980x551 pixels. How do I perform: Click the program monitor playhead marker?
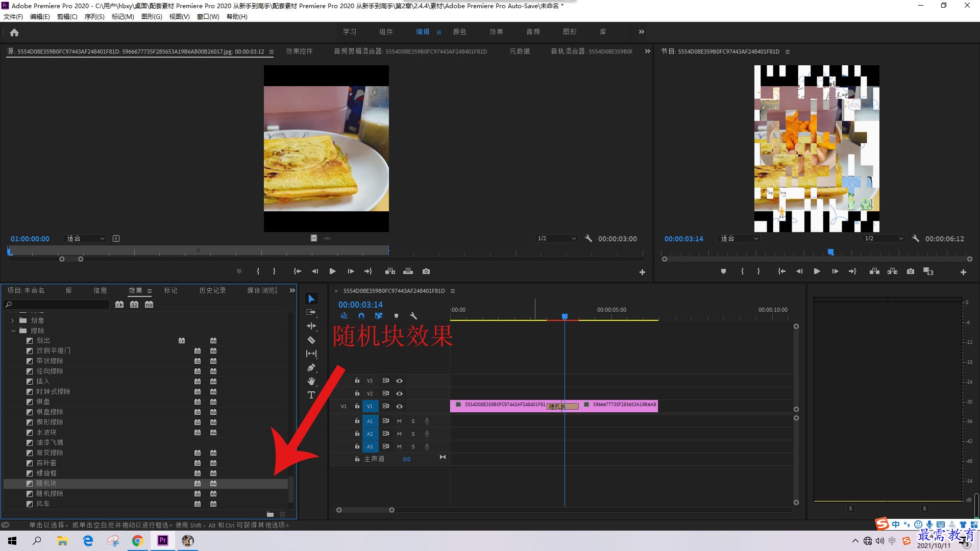pos(831,252)
